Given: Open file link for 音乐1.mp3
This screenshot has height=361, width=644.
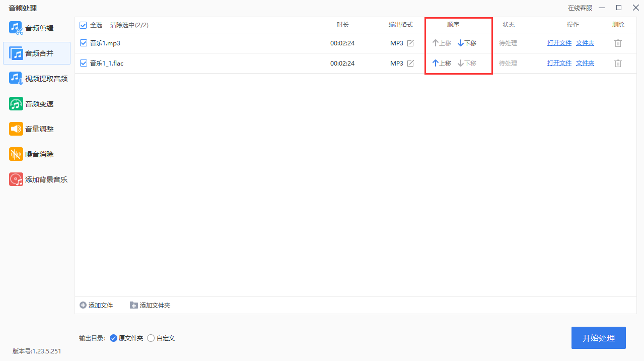Looking at the screenshot, I should 559,43.
